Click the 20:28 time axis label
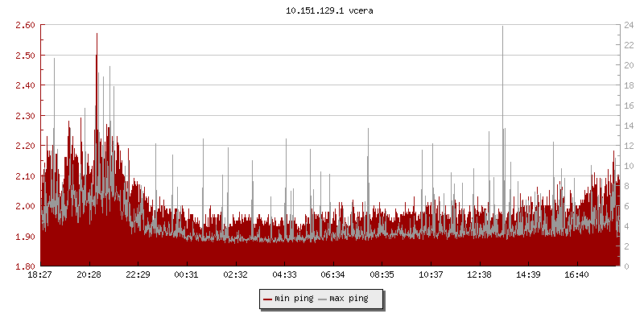The height and width of the screenshot is (322, 644). 89,275
